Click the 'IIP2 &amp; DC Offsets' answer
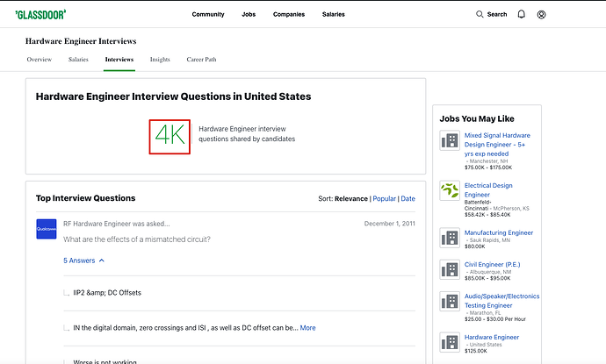 (x=107, y=293)
